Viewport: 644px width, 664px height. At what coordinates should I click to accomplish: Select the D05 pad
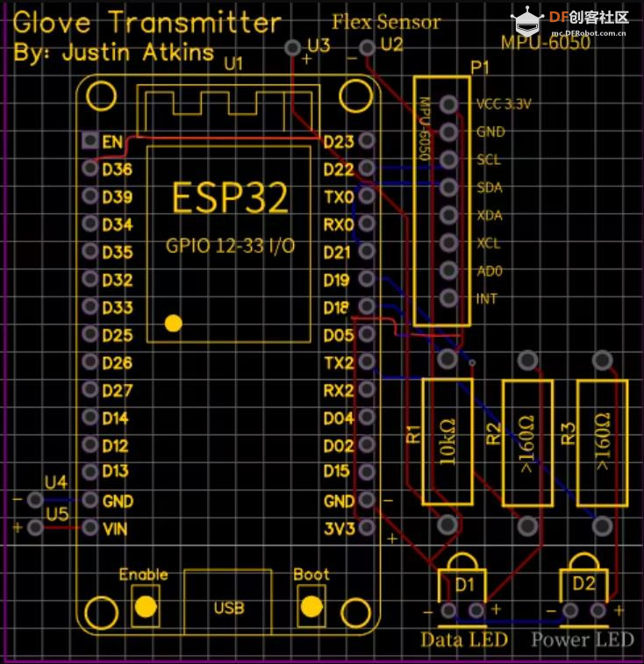367,334
